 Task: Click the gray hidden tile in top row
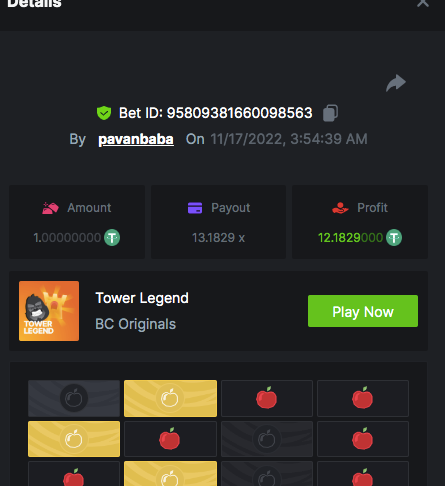[x=74, y=398]
